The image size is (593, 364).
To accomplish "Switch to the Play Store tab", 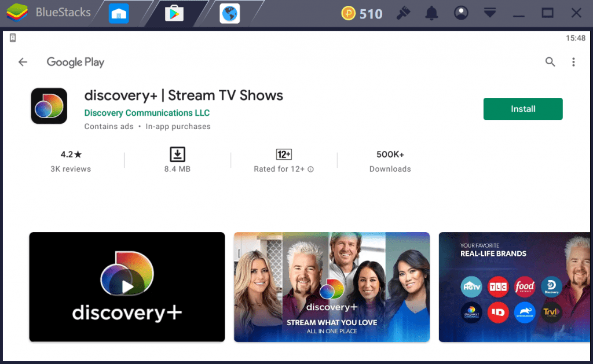I will pos(174,12).
